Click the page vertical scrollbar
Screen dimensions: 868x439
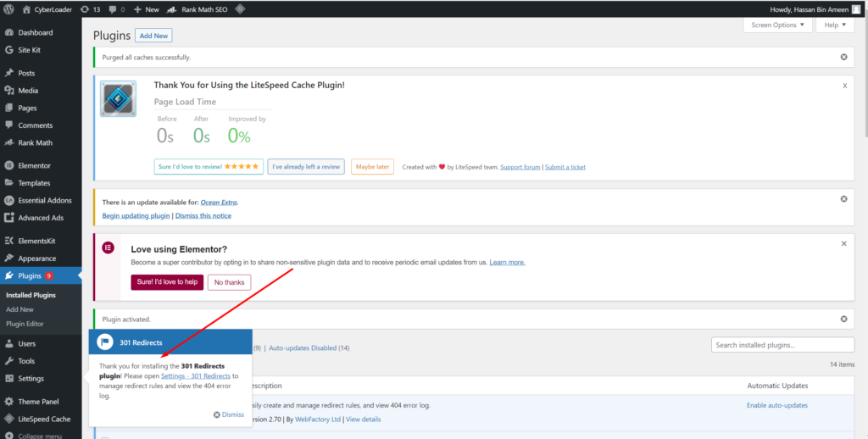[x=865, y=77]
